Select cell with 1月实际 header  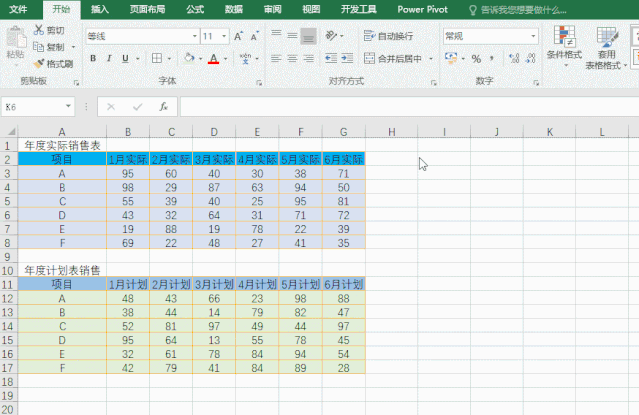tap(128, 159)
